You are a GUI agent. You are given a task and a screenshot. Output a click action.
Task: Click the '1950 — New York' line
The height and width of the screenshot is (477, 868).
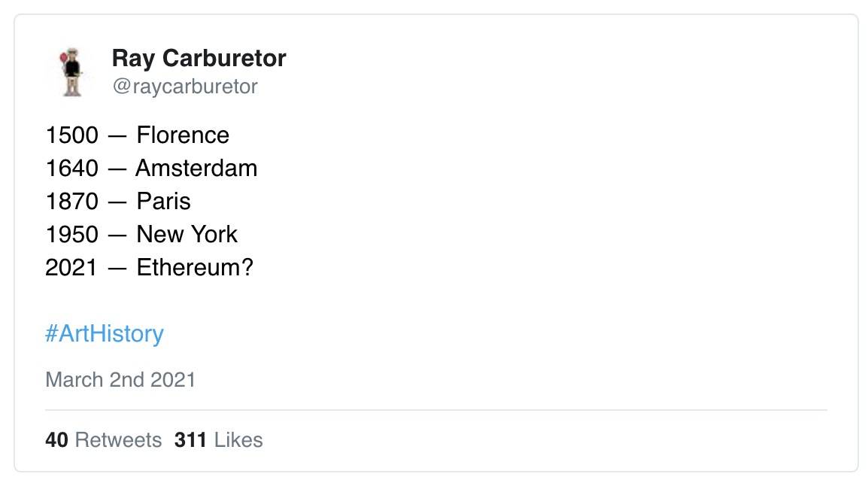141,234
